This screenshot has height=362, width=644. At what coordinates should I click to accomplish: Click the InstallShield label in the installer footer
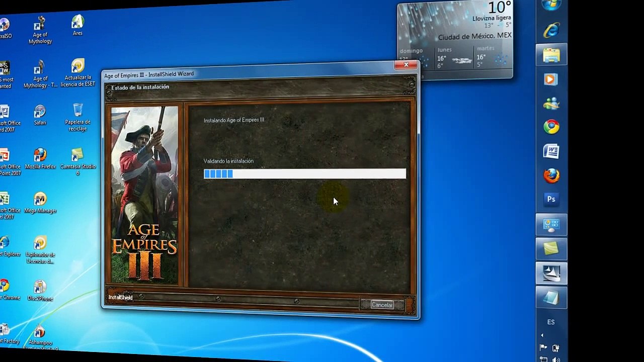121,297
